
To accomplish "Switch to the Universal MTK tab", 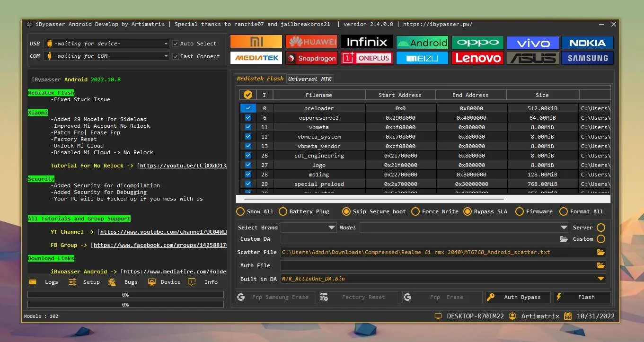I will [310, 79].
